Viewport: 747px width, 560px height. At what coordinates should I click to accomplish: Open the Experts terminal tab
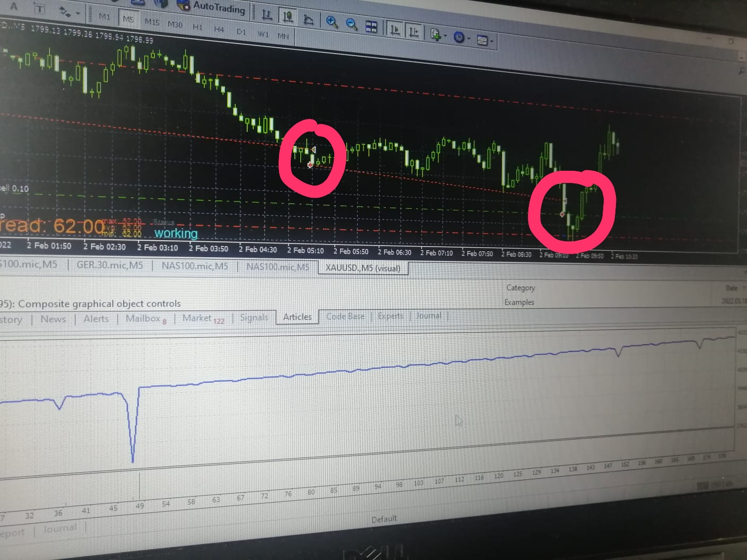coord(390,316)
